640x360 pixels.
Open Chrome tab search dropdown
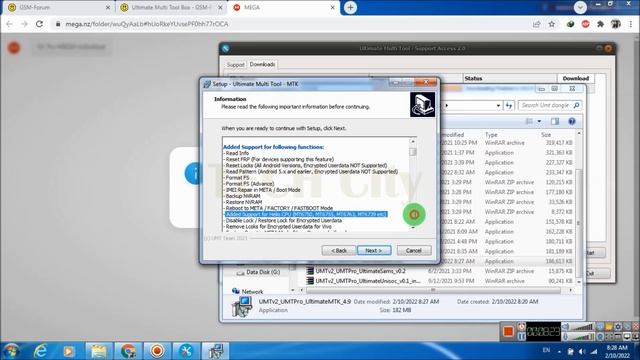point(580,7)
